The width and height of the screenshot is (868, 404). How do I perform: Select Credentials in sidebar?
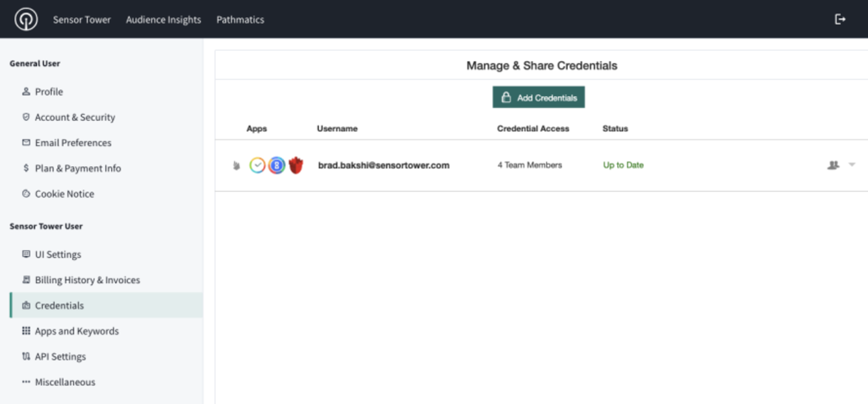106,305
